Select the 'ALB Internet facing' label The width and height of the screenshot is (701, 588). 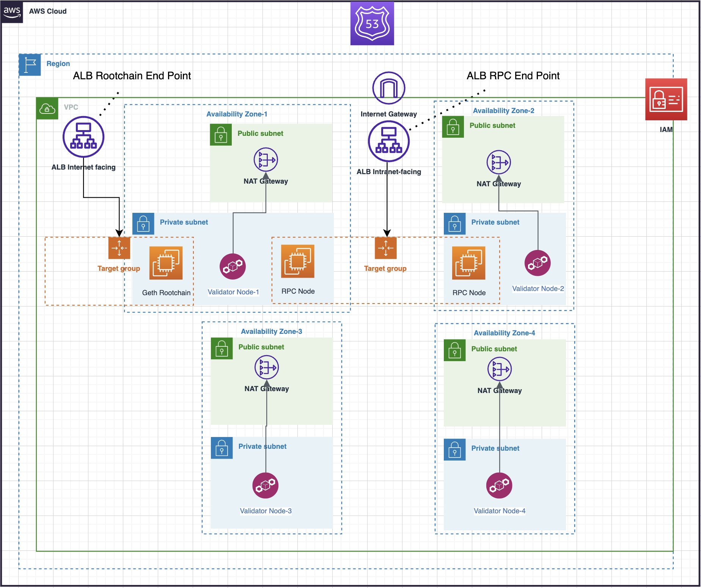[83, 167]
